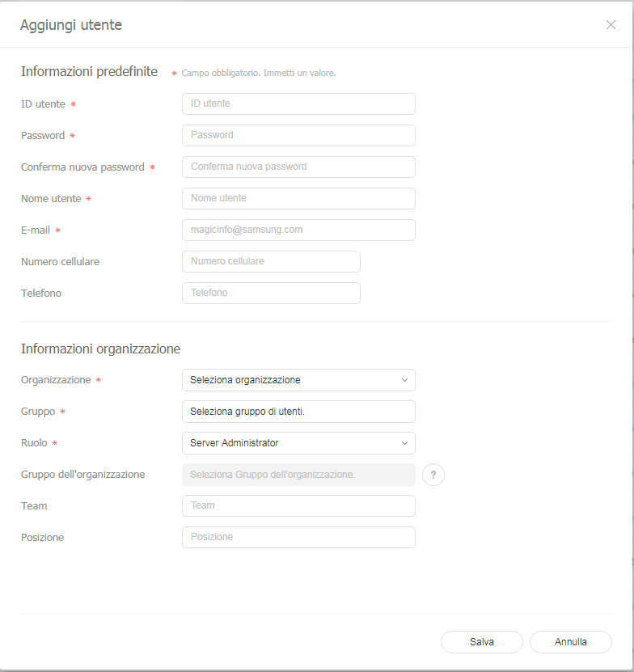The height and width of the screenshot is (672, 634).
Task: Click the Gruppo dell'organizzazione field
Action: point(298,475)
